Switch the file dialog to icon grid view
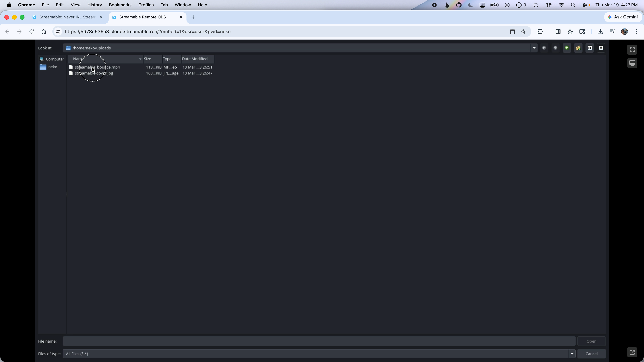 coord(589,48)
